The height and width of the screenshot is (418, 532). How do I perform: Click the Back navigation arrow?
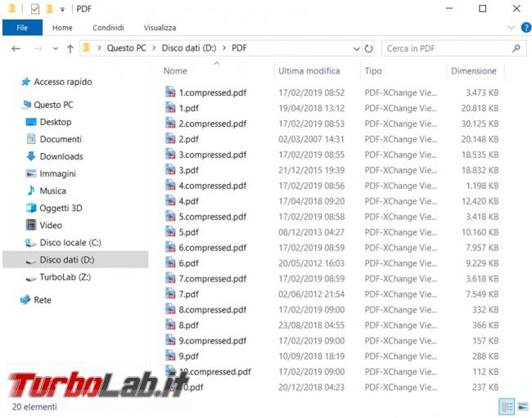coord(16,49)
